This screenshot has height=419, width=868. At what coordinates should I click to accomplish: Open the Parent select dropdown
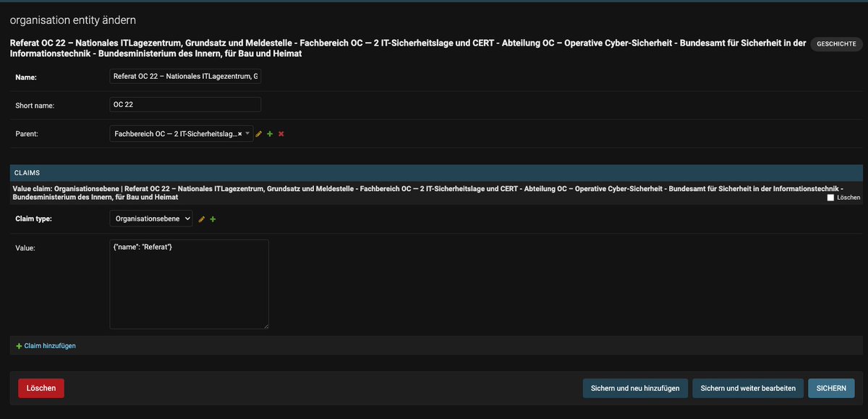(x=182, y=134)
